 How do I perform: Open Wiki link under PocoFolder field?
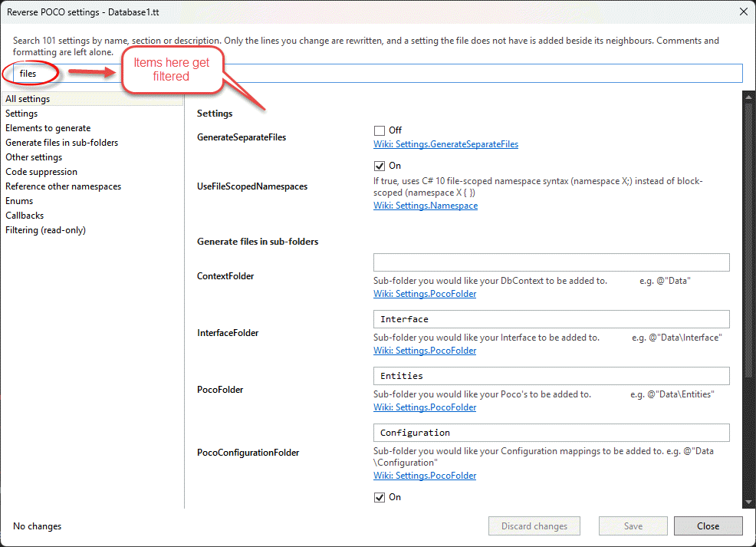coord(425,407)
